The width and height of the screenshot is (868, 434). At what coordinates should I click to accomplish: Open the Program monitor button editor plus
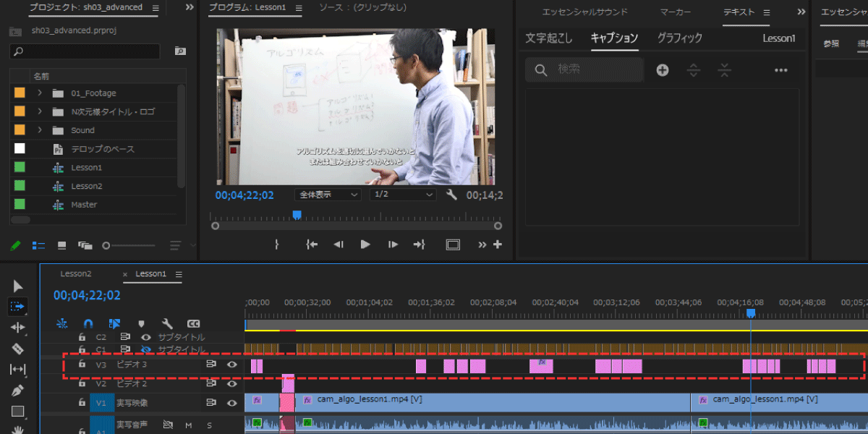[498, 244]
